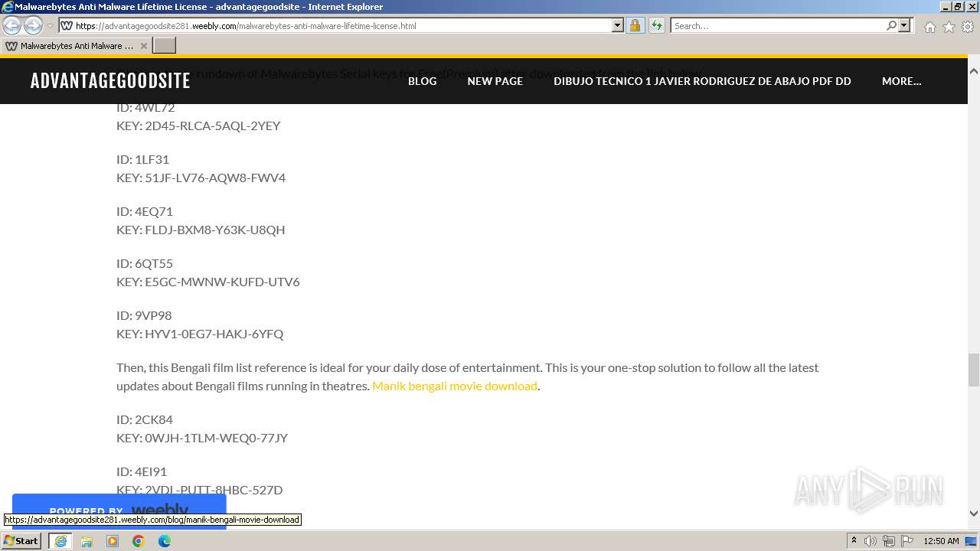Open the BLOG menu item

pos(422,80)
